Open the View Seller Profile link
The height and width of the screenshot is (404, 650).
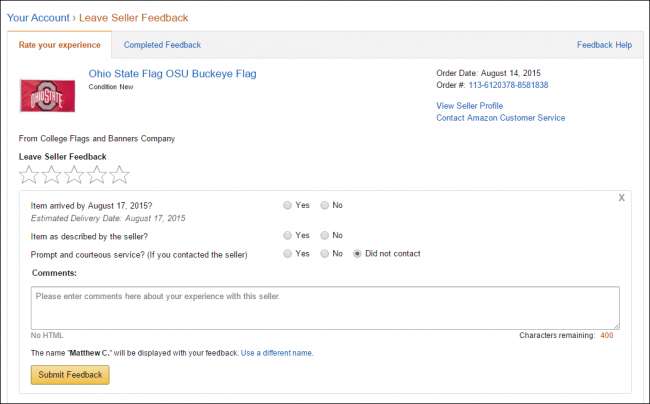(469, 106)
